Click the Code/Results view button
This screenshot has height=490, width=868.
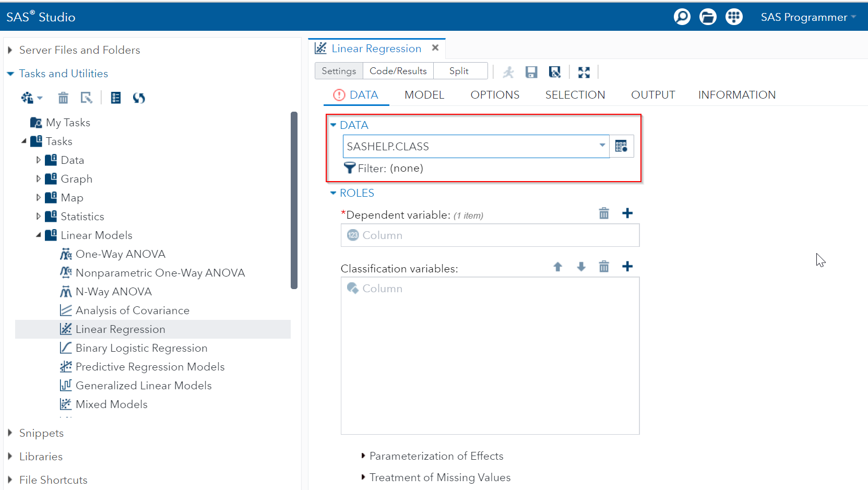tap(398, 71)
